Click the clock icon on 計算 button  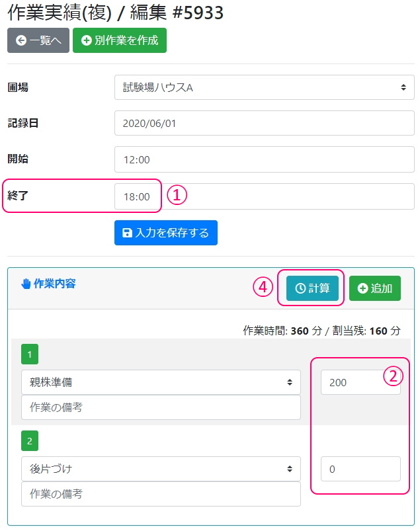300,288
